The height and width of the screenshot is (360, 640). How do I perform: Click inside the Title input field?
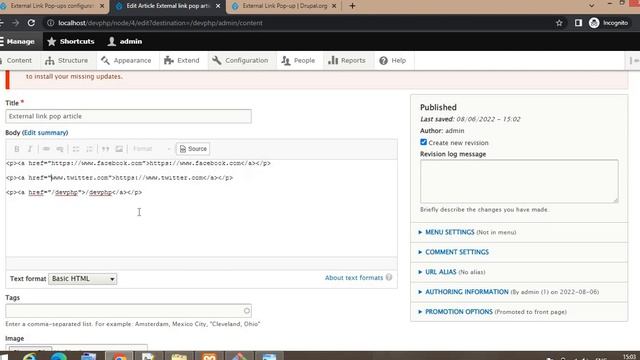pyautogui.click(x=129, y=116)
